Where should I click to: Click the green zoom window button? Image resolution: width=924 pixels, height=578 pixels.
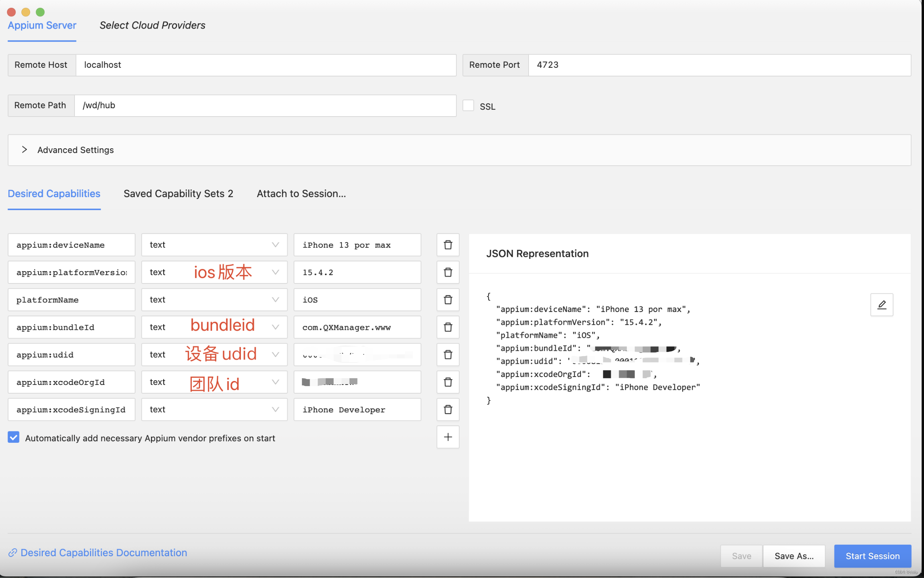40,12
